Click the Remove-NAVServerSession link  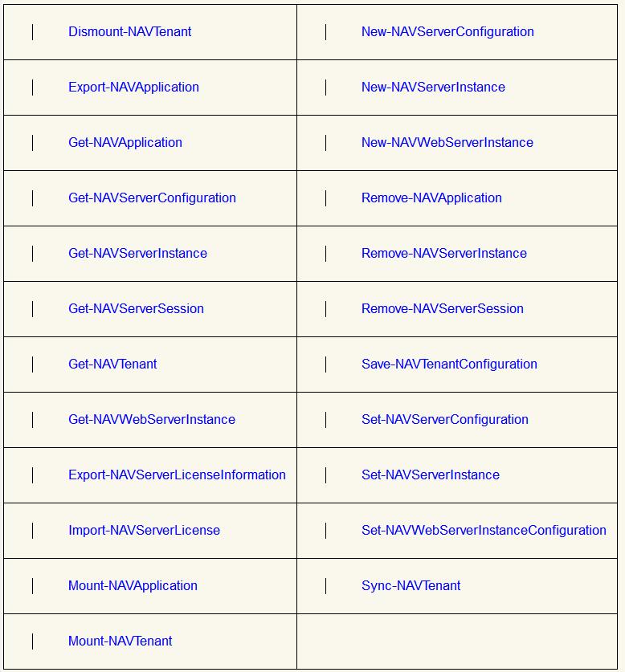point(442,309)
